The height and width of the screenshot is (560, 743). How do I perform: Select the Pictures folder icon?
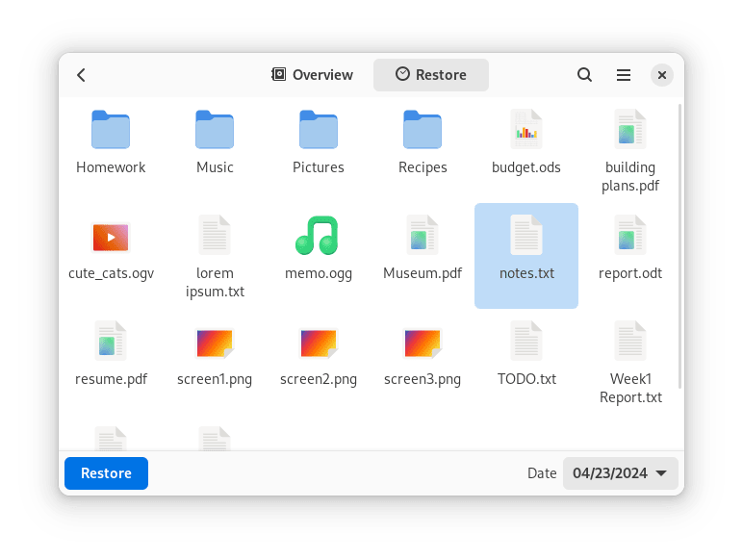click(319, 129)
